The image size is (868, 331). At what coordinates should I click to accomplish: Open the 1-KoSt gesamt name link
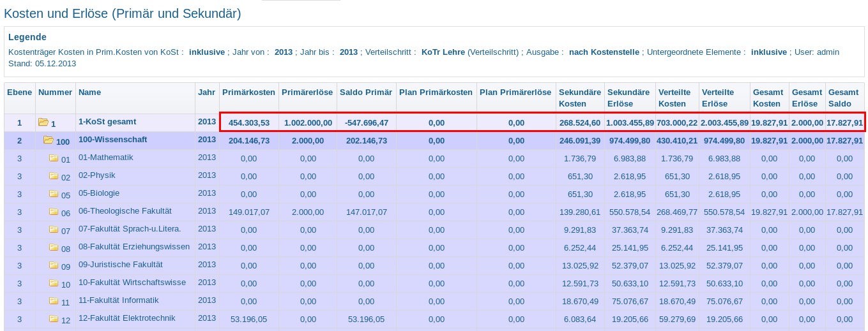click(x=107, y=121)
